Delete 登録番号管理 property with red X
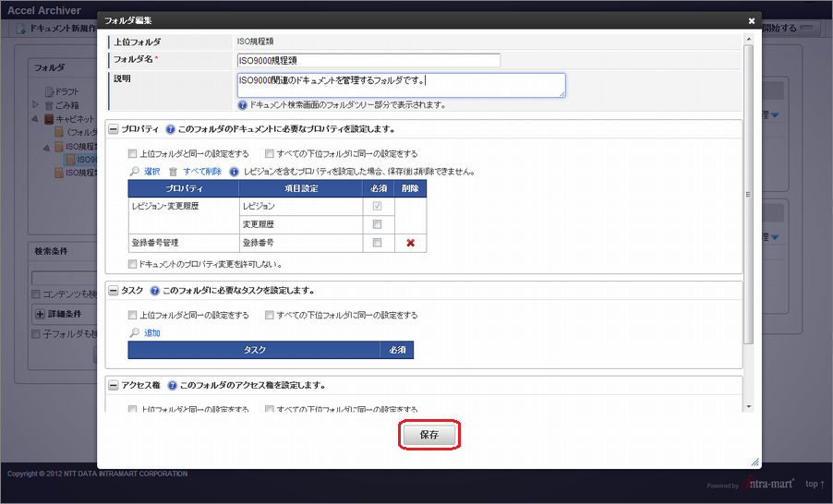This screenshot has height=504, width=833. click(410, 243)
